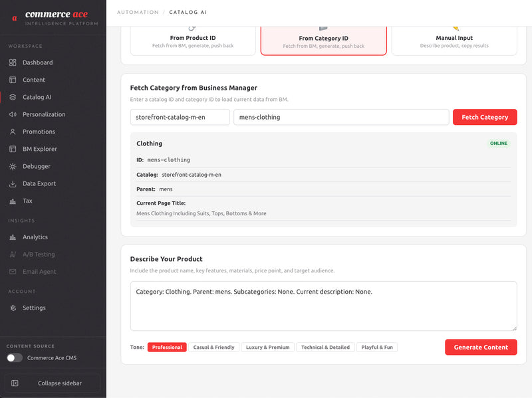Click the Generate Content button
This screenshot has width=532, height=398.
click(x=481, y=347)
